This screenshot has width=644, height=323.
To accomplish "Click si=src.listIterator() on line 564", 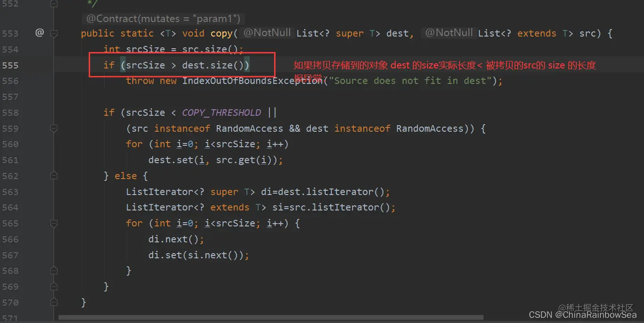I will click(x=331, y=207).
